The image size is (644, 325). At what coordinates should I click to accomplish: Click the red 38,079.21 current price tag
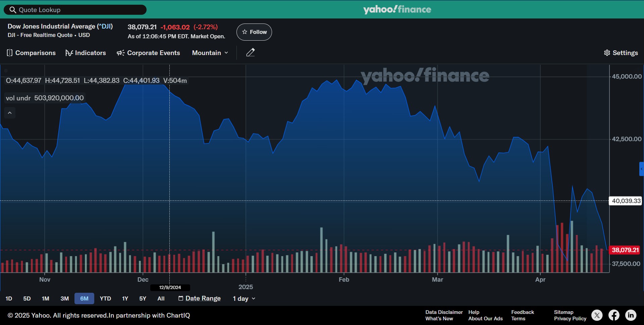click(625, 250)
